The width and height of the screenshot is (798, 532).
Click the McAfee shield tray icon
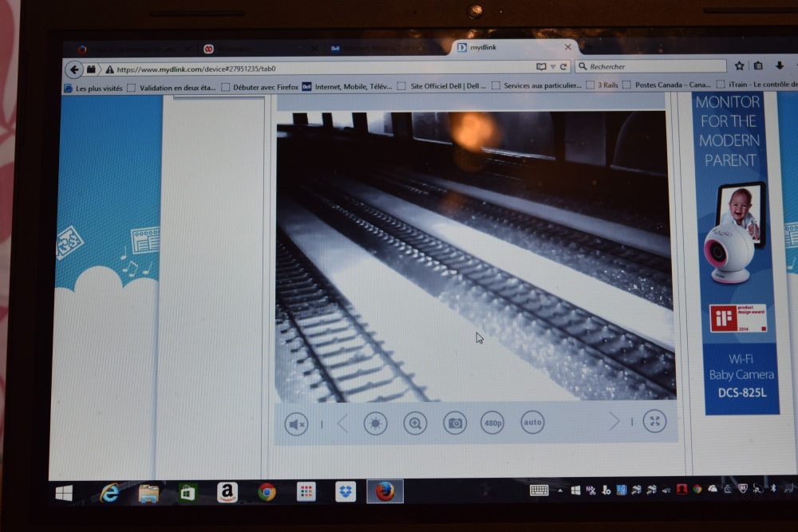point(742,488)
